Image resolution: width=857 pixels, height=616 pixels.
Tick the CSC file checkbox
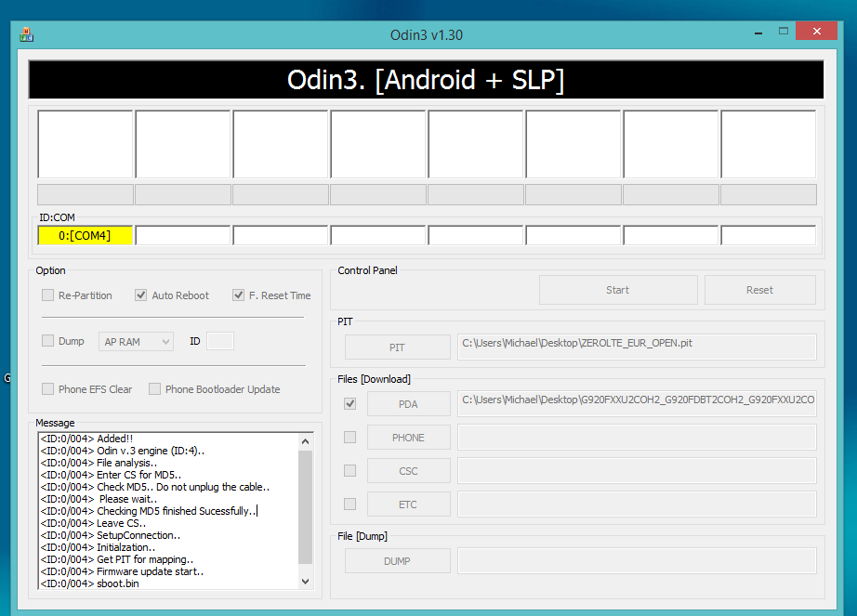(349, 471)
